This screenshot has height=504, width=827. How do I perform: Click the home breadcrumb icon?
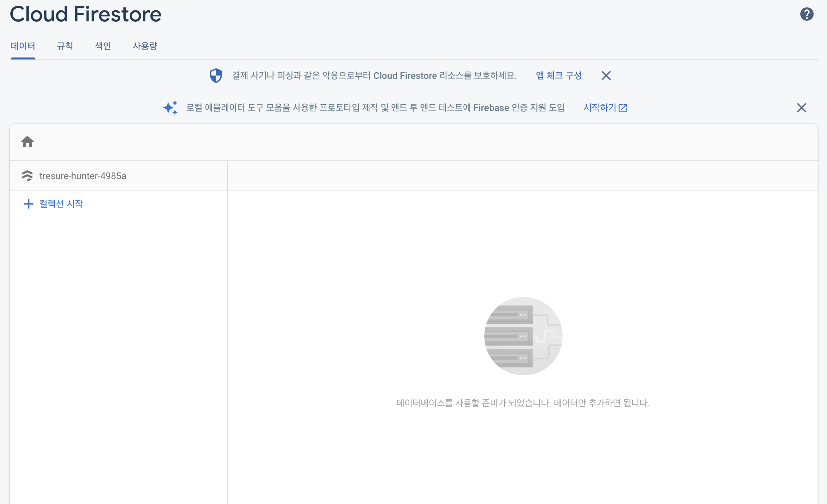(x=27, y=142)
